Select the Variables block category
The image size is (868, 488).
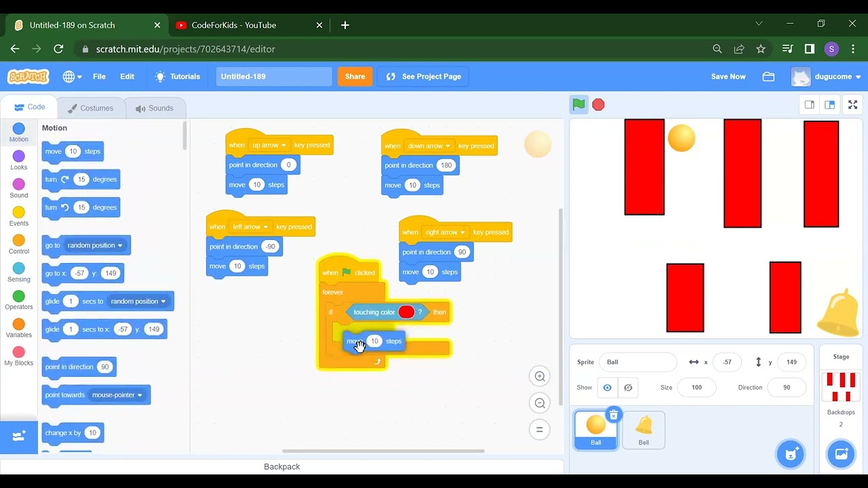pyautogui.click(x=19, y=328)
